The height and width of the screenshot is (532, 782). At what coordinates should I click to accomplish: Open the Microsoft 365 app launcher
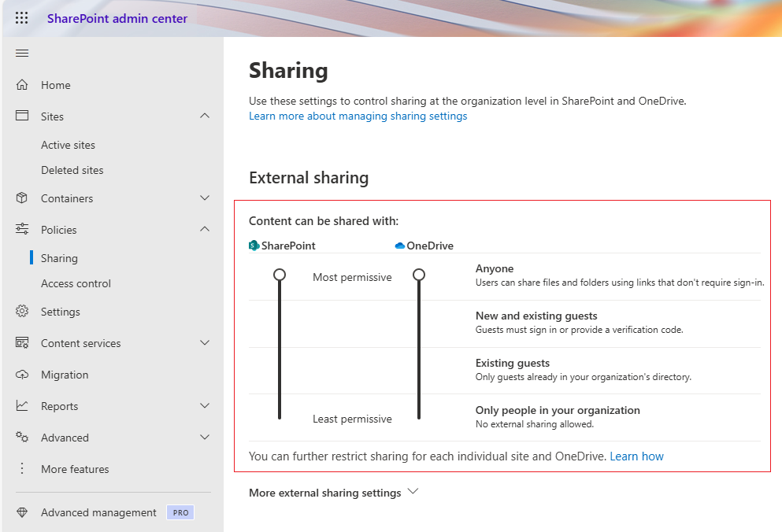(21, 17)
